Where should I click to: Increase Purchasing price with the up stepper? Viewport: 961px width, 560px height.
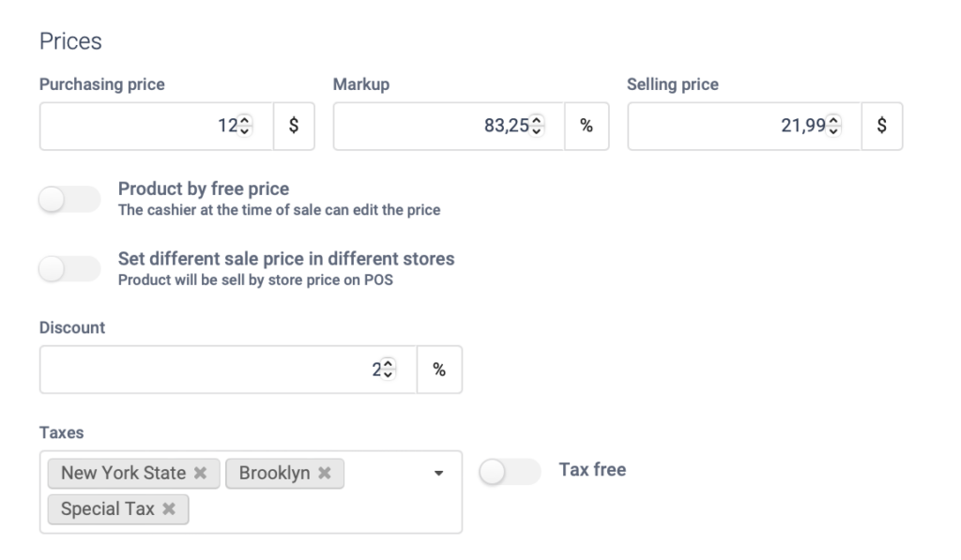pyautogui.click(x=245, y=120)
